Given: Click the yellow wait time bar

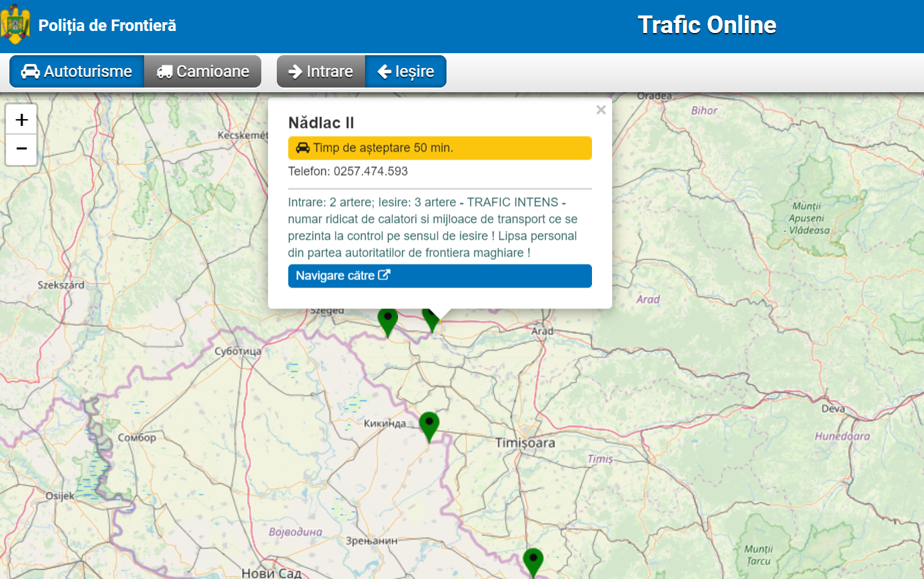Looking at the screenshot, I should tap(440, 148).
